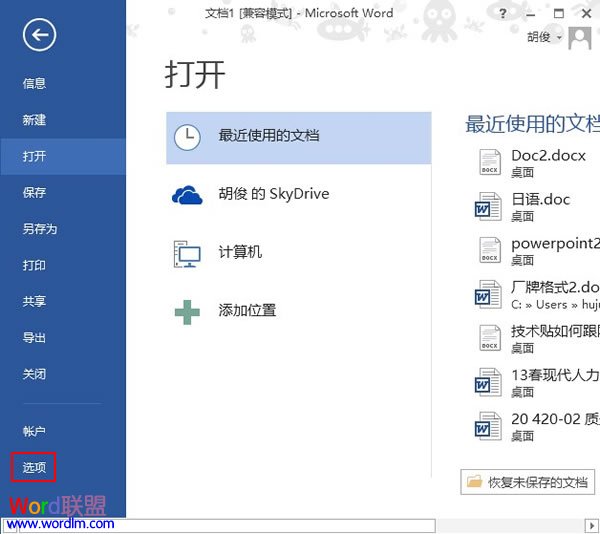This screenshot has width=600, height=534.
Task: Click 恢复未保存的文档 button
Action: [x=527, y=482]
